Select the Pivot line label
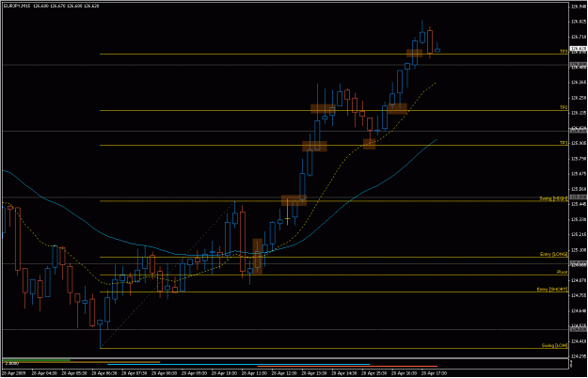 pyautogui.click(x=562, y=273)
